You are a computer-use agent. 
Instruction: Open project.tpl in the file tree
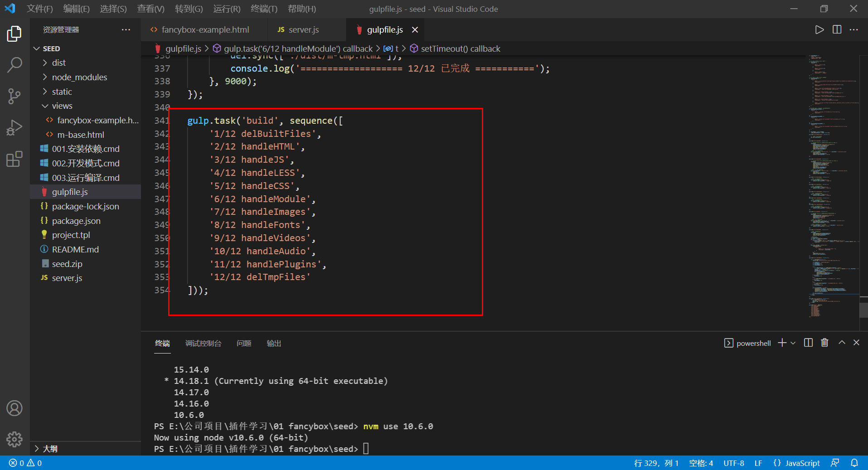(x=85, y=235)
